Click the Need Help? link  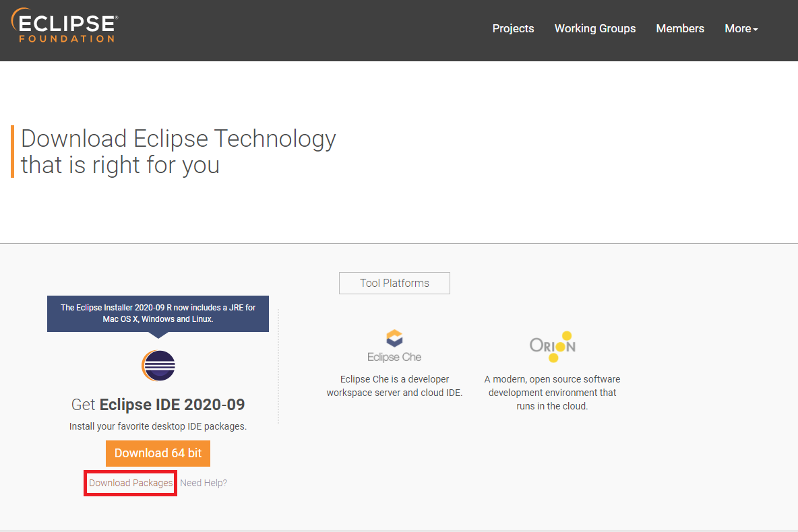pyautogui.click(x=204, y=483)
